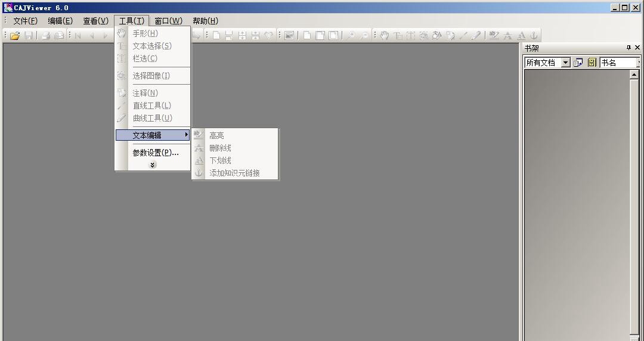Viewport: 644px width, 341px height.
Task: Select the curve pencil tool in toolbar
Action: [x=476, y=36]
